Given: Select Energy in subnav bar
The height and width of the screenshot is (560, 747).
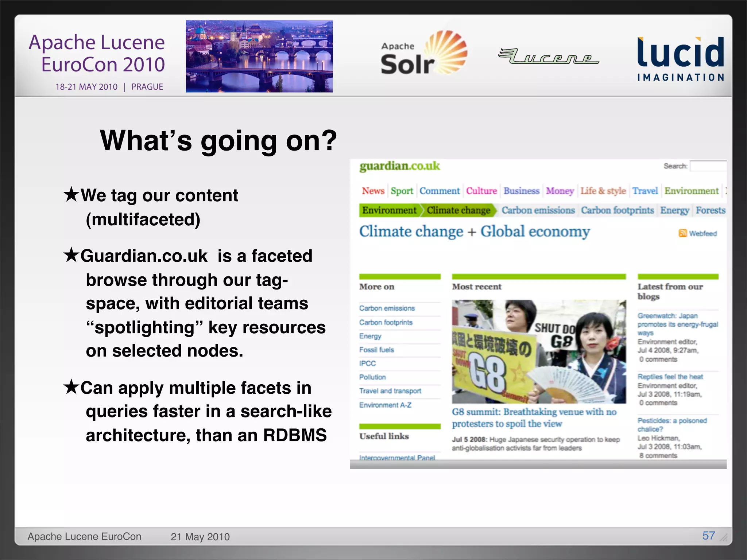Looking at the screenshot, I should (674, 210).
